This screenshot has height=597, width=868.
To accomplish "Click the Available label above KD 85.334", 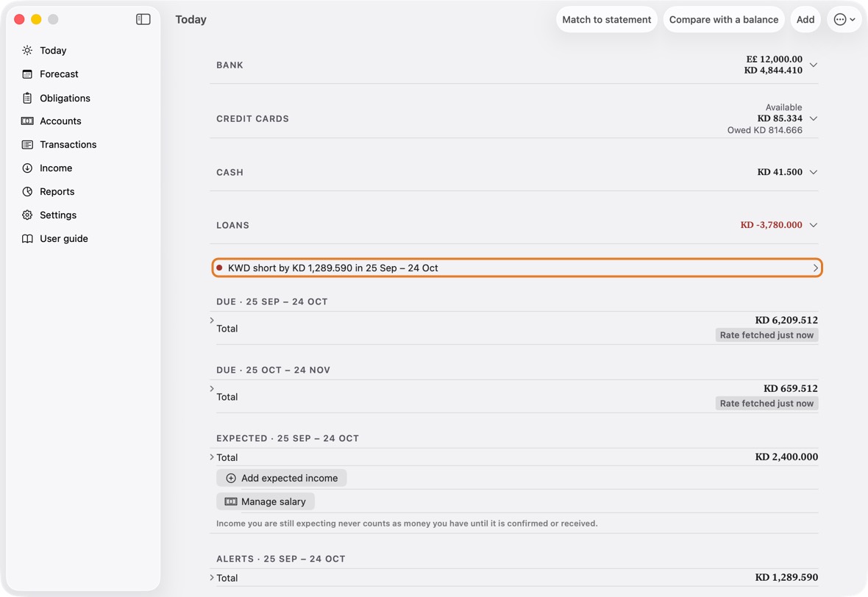I will pyautogui.click(x=783, y=107).
